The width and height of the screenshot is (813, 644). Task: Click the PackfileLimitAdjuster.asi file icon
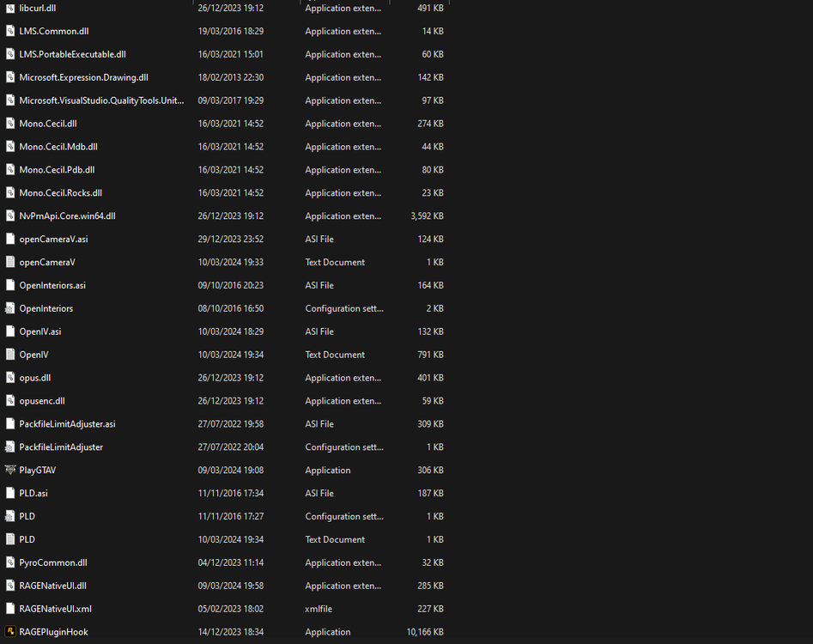coord(9,423)
